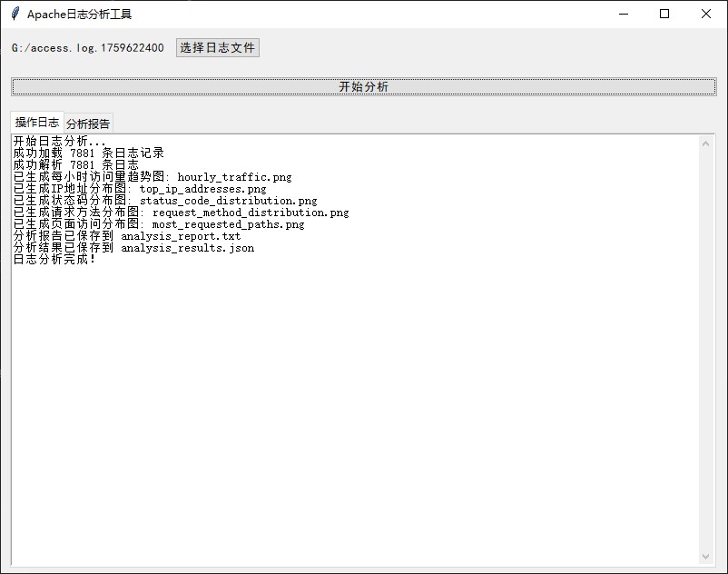Click the 开始日志分析... log line
This screenshot has height=574, width=728.
[x=60, y=142]
